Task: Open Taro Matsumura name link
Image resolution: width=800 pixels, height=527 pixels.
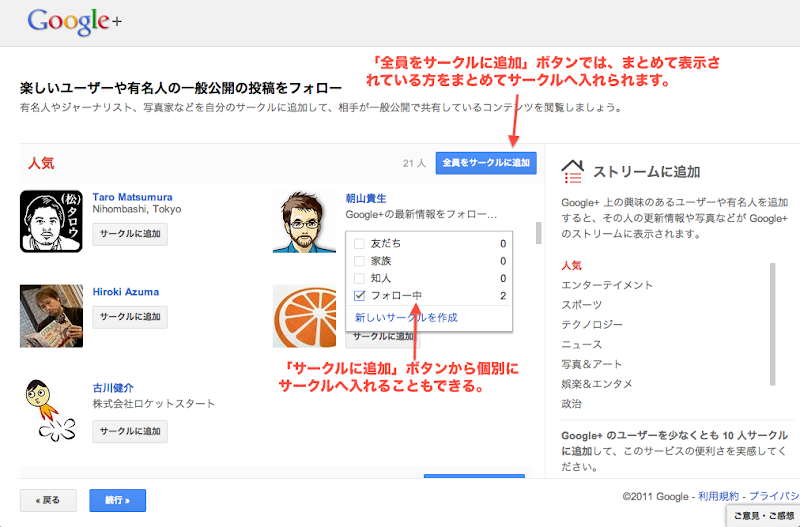Action: (x=132, y=197)
